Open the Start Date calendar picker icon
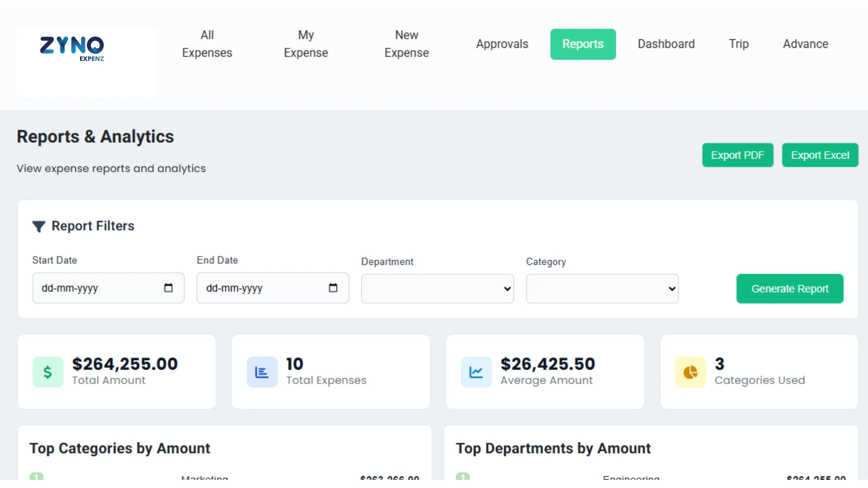868x488 pixels. pyautogui.click(x=168, y=288)
